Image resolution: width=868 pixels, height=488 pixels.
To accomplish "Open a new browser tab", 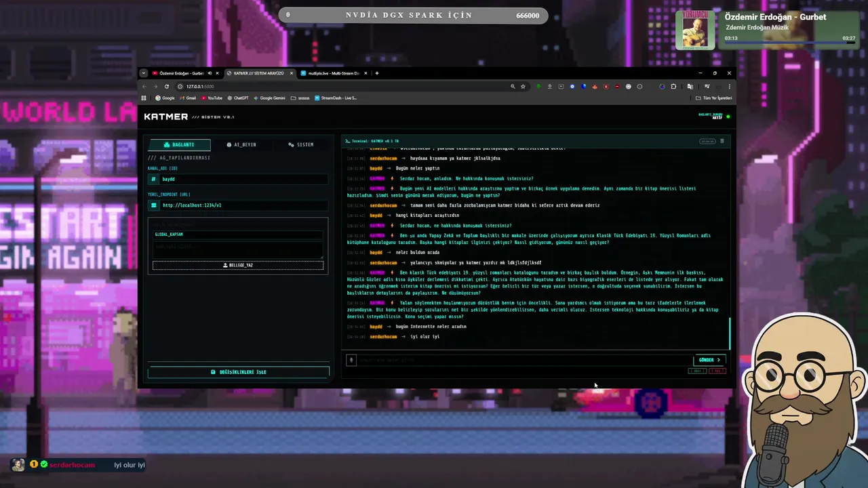I will point(377,73).
